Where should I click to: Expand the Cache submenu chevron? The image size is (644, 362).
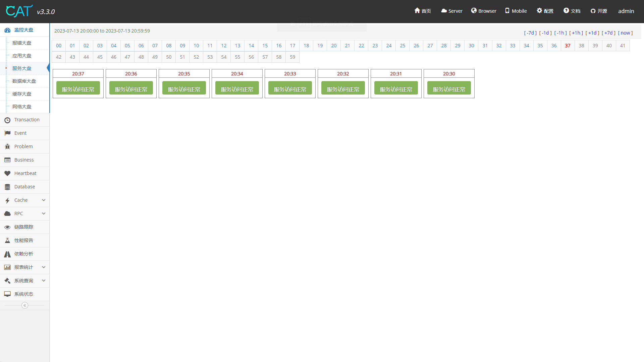point(44,200)
